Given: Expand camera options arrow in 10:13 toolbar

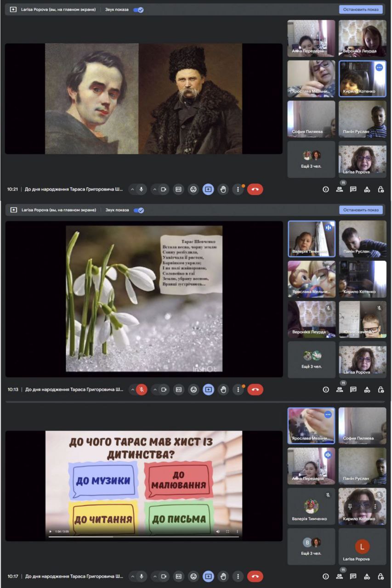Looking at the screenshot, I should [x=155, y=390].
